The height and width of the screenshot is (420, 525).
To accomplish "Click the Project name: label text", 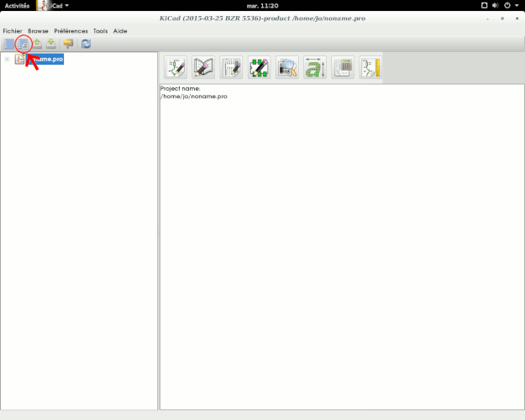I will 180,89.
